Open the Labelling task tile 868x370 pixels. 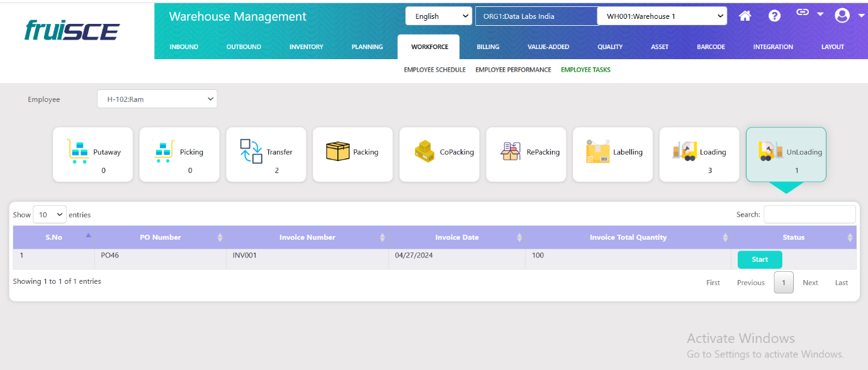coord(612,154)
